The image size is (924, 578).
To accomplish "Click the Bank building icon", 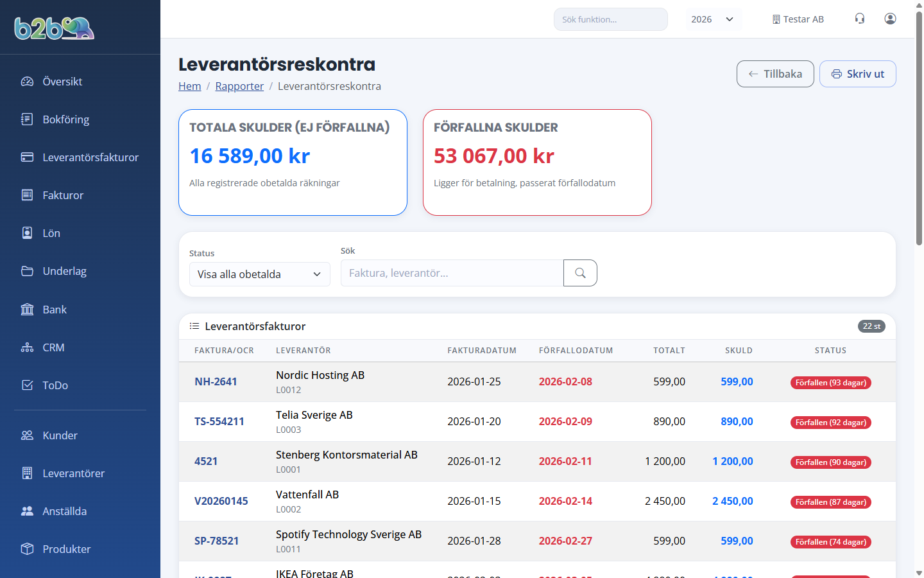I will tap(27, 310).
